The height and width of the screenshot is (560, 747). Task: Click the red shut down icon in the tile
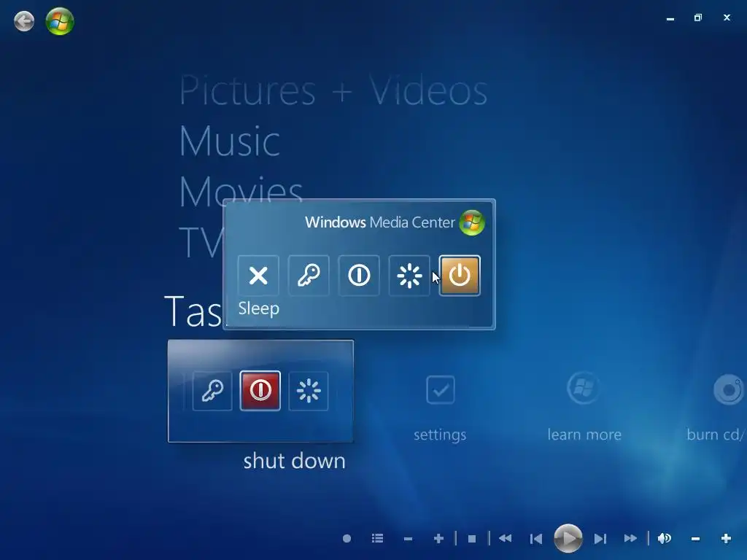(x=260, y=391)
